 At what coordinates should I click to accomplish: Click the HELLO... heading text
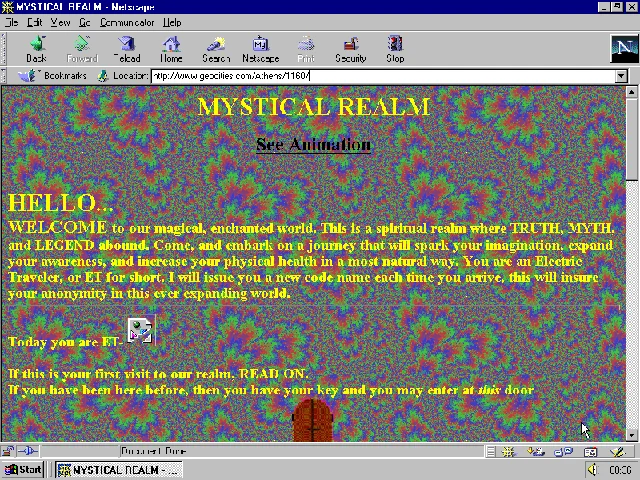point(60,202)
